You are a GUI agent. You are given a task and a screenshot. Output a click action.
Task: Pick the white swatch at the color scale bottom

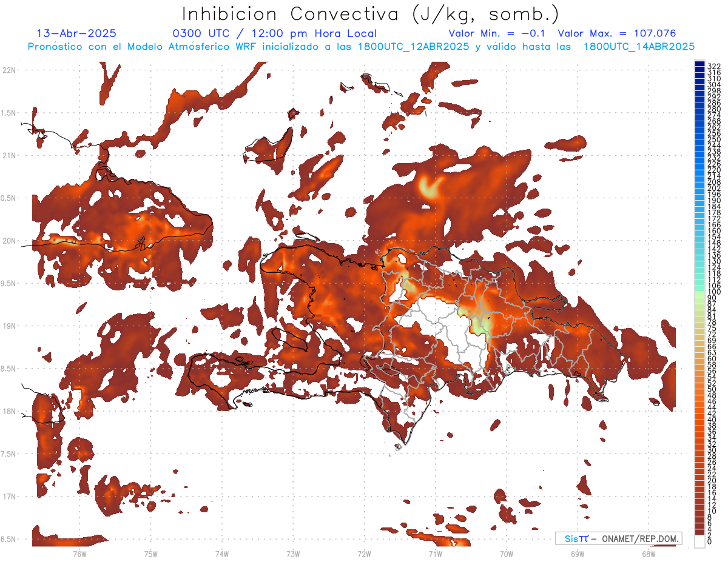click(x=699, y=541)
